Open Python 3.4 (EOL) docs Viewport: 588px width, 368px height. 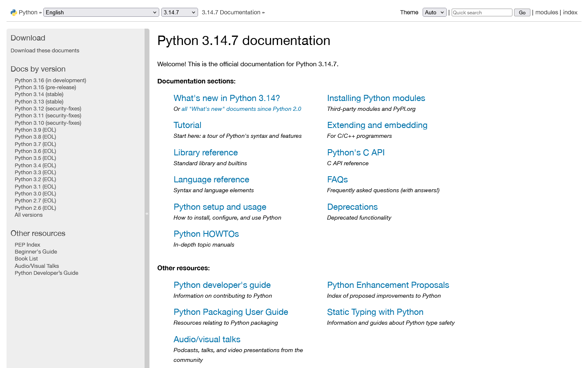(36, 165)
